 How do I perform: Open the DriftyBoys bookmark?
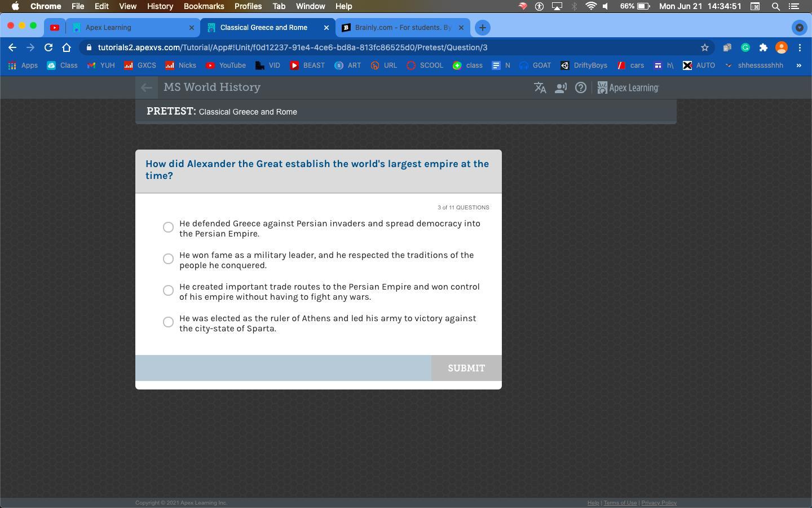click(584, 65)
